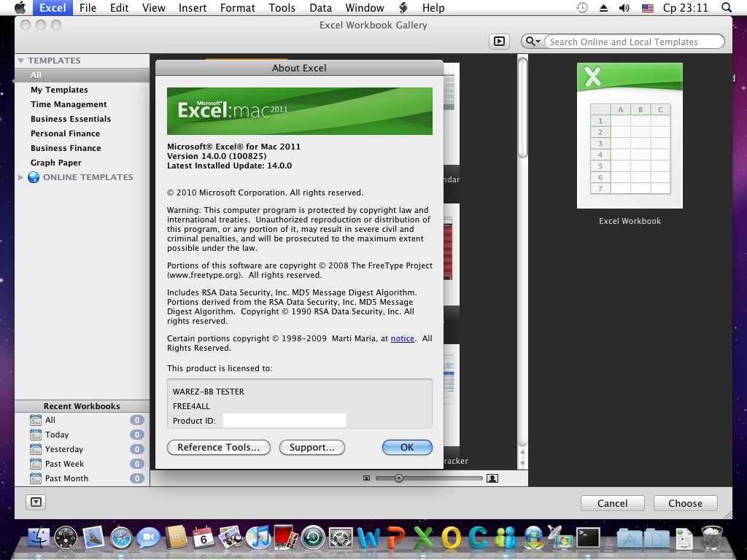Image resolution: width=747 pixels, height=560 pixels.
Task: Open Address Book icon in dock
Action: [x=176, y=537]
